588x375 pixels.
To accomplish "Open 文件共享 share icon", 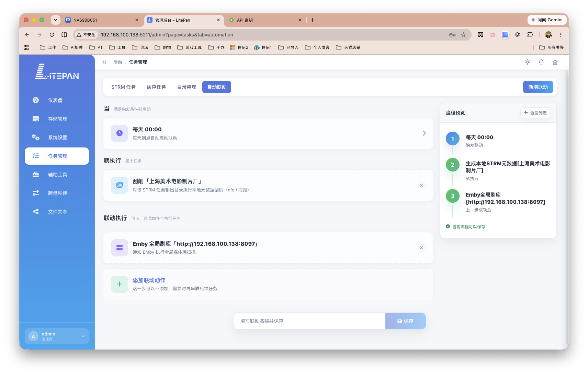I will 36,212.
